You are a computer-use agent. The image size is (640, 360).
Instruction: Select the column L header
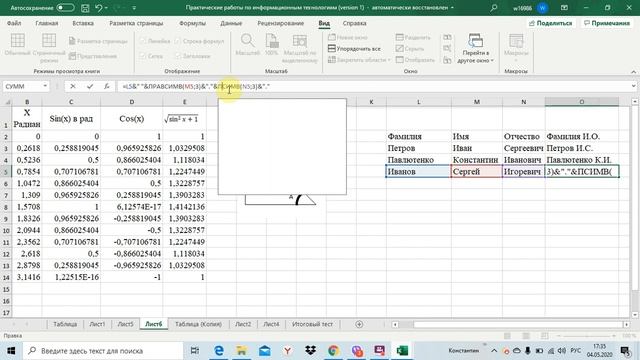pyautogui.click(x=418, y=102)
